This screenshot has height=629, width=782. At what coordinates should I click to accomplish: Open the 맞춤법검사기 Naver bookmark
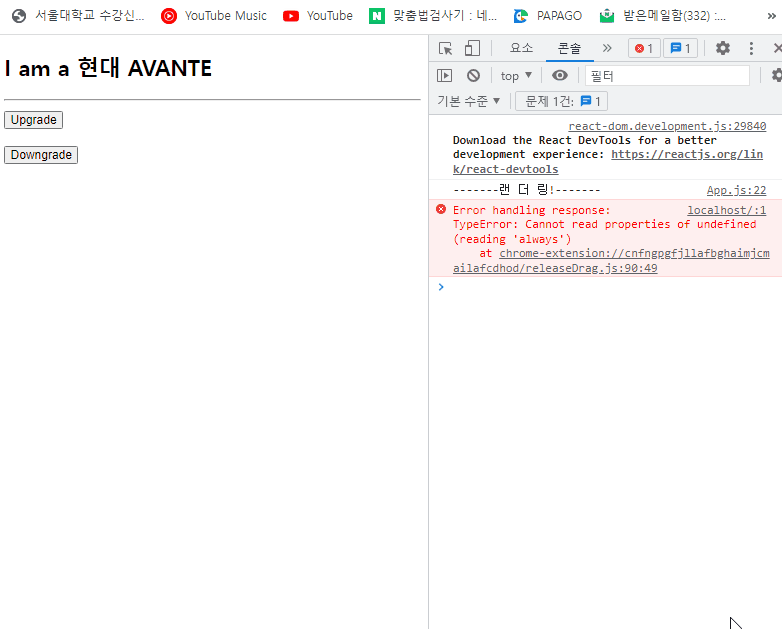click(x=433, y=16)
